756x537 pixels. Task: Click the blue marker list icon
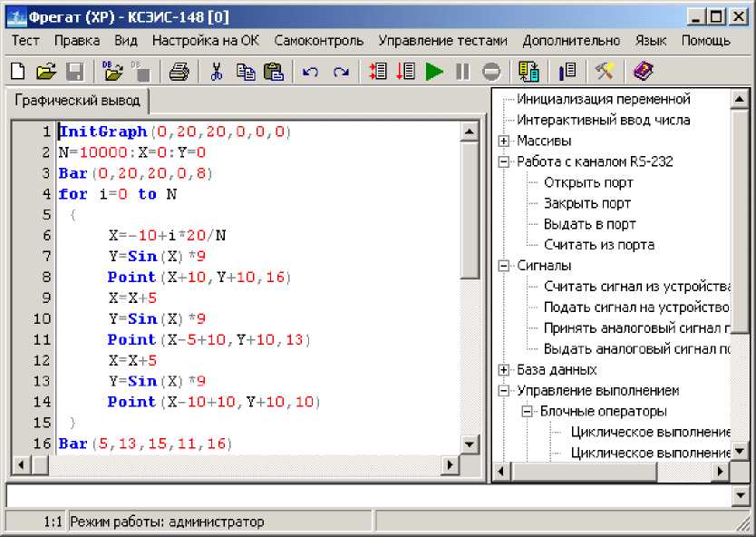[567, 72]
